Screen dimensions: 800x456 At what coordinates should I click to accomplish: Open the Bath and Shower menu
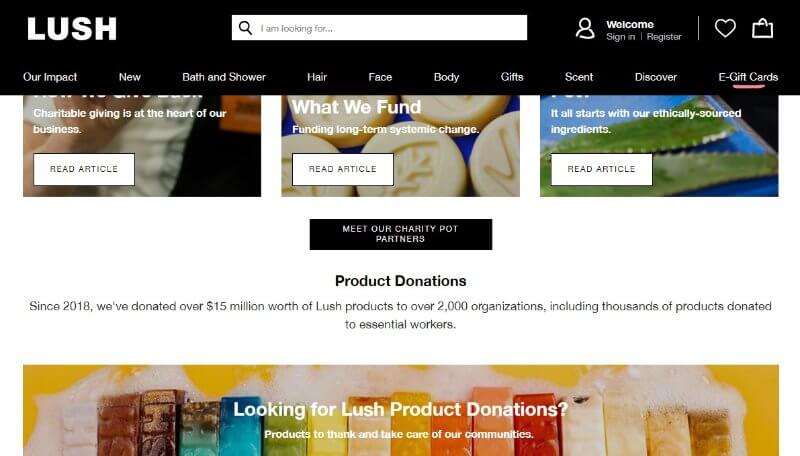tap(224, 77)
